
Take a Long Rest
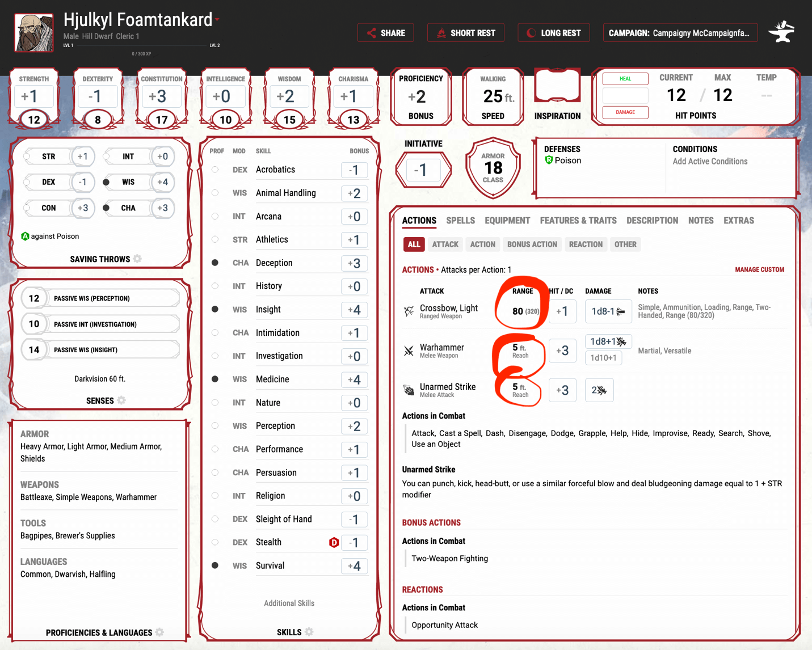pos(553,33)
